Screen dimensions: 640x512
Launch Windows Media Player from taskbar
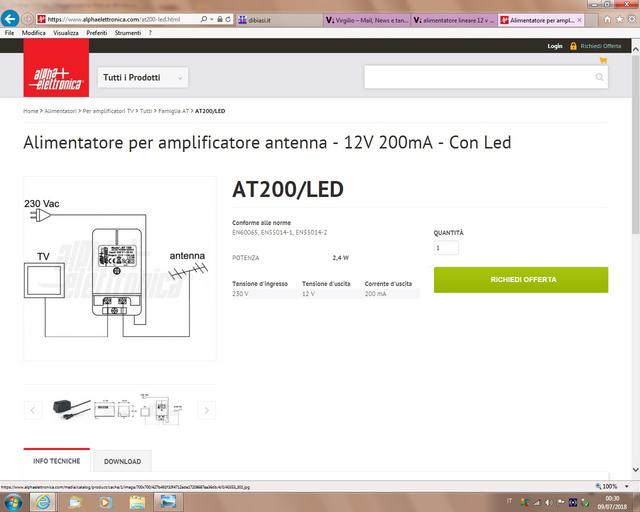pyautogui.click(x=105, y=502)
